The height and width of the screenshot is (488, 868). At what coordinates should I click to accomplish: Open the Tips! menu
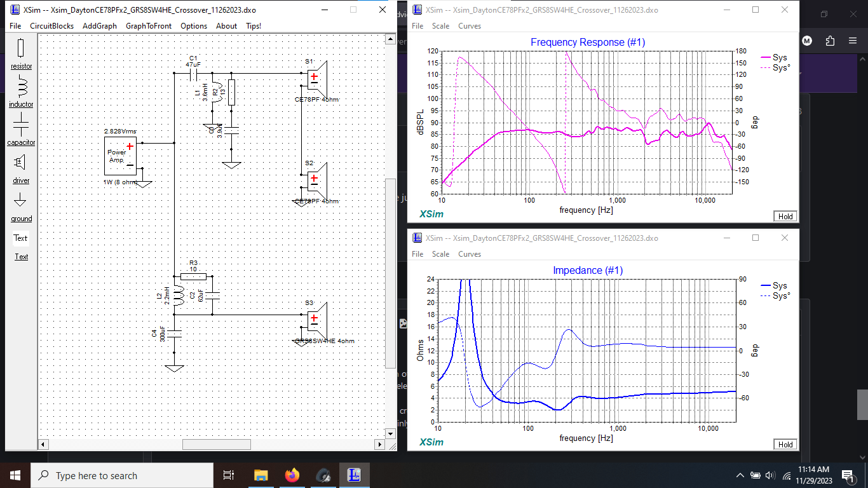tap(254, 26)
